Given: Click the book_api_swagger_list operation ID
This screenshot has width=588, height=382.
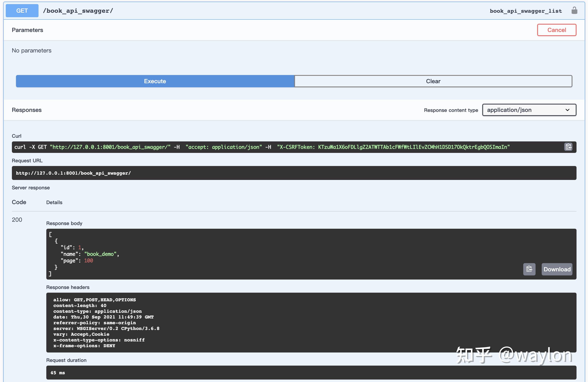Looking at the screenshot, I should [526, 11].
